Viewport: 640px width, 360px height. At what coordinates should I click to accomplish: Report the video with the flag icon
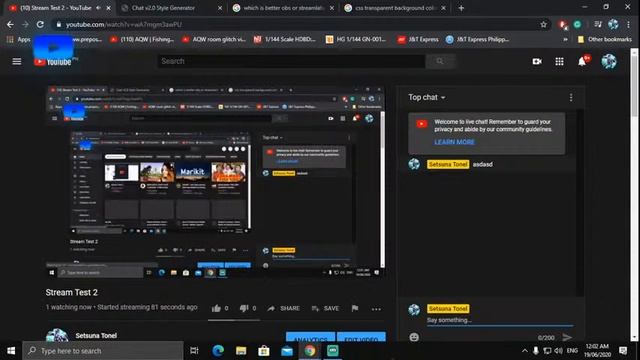(355, 308)
